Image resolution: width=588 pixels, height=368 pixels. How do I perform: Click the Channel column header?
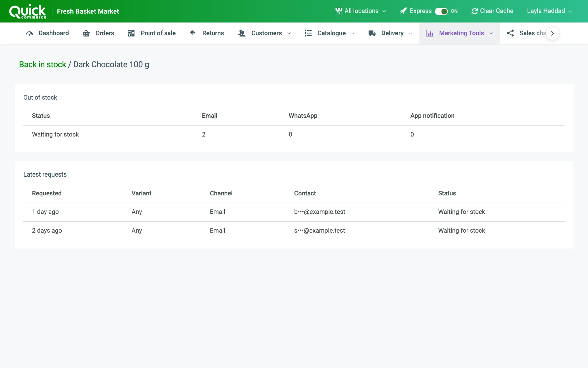[x=221, y=193]
